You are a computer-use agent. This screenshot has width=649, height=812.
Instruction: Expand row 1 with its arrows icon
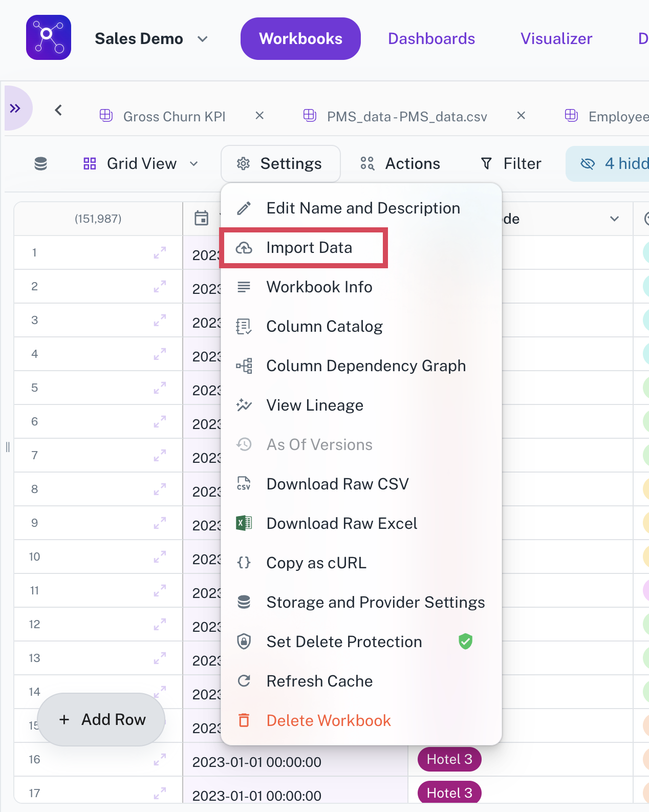160,253
